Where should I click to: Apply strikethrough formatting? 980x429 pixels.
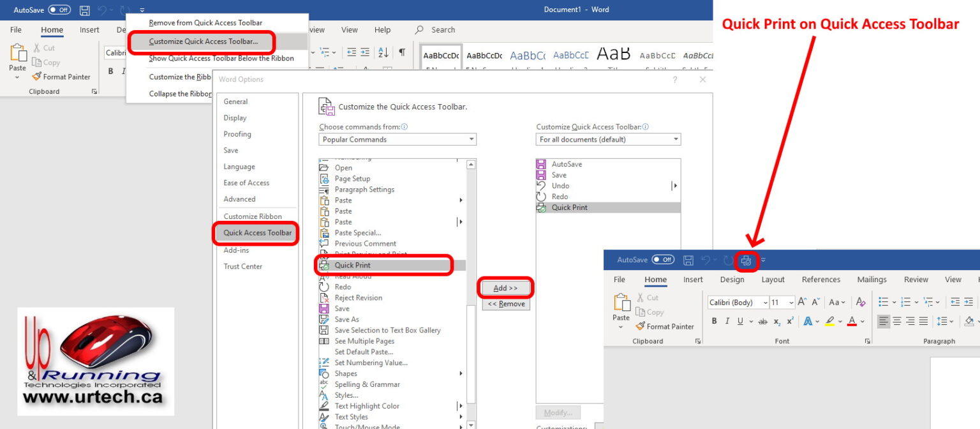(763, 321)
